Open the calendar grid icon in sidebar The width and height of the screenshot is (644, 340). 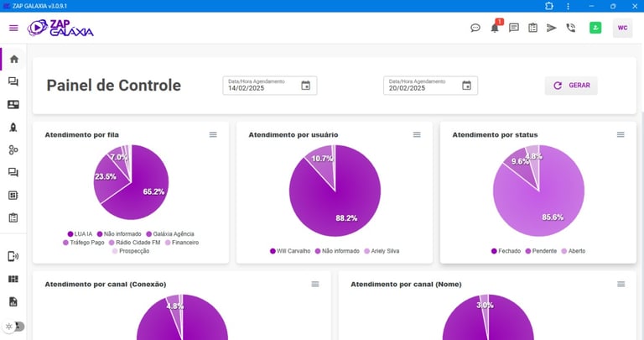13,196
